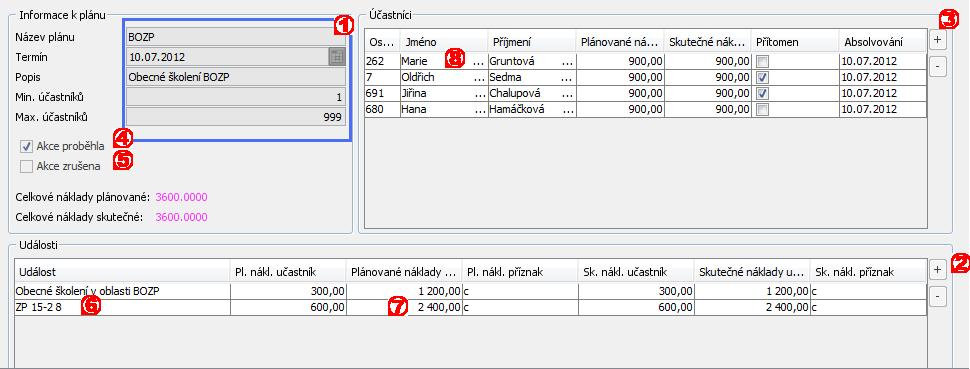Select the ZP 15-2 8 event row
The height and width of the screenshot is (369, 970).
(470, 308)
